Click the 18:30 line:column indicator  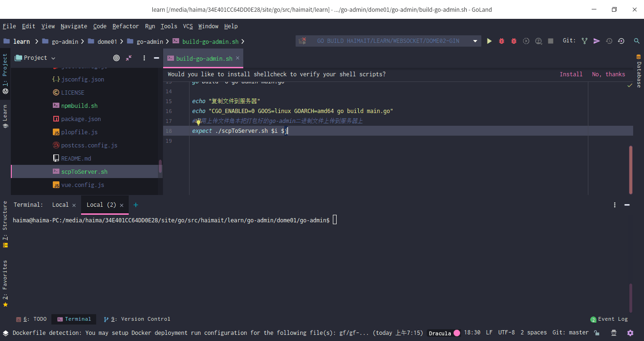(x=472, y=333)
